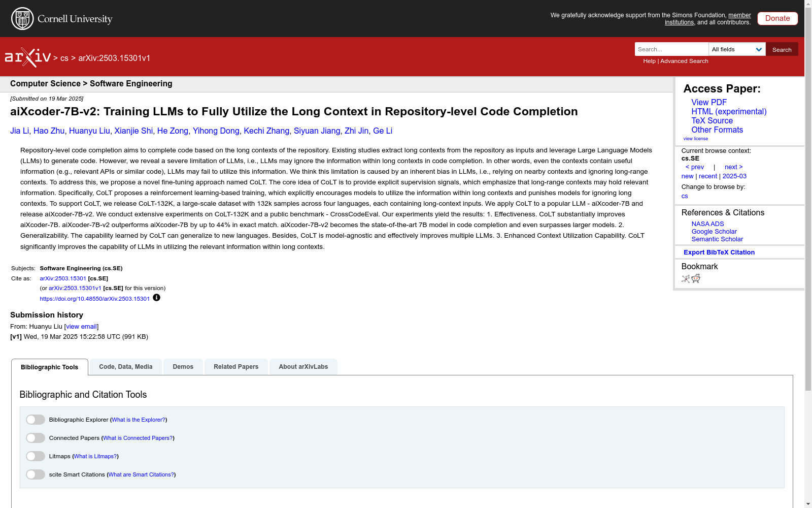Turn on the Litmaps switch
Screen dimensions: 812x508
click(36, 456)
